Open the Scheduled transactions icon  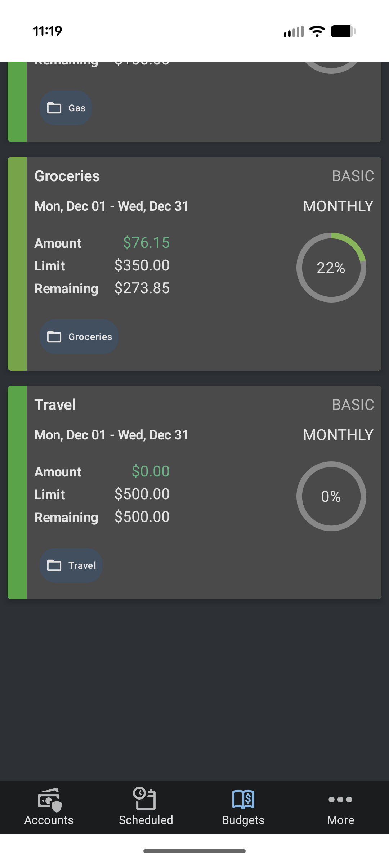coord(145,798)
